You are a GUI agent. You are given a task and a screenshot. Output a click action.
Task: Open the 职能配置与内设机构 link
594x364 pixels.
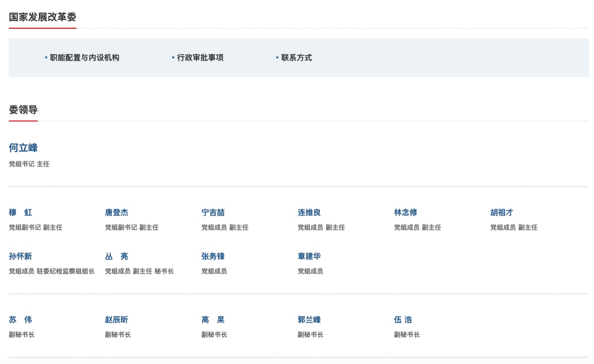[84, 58]
